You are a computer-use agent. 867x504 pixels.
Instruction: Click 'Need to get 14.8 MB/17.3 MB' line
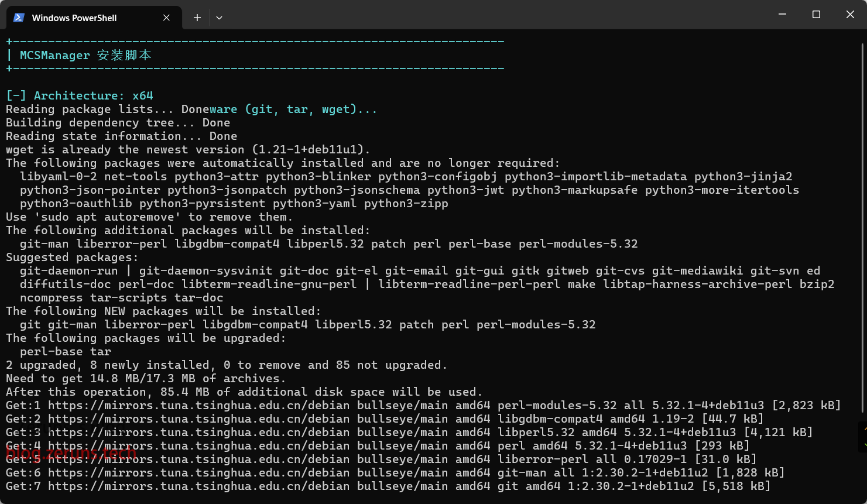(146, 378)
